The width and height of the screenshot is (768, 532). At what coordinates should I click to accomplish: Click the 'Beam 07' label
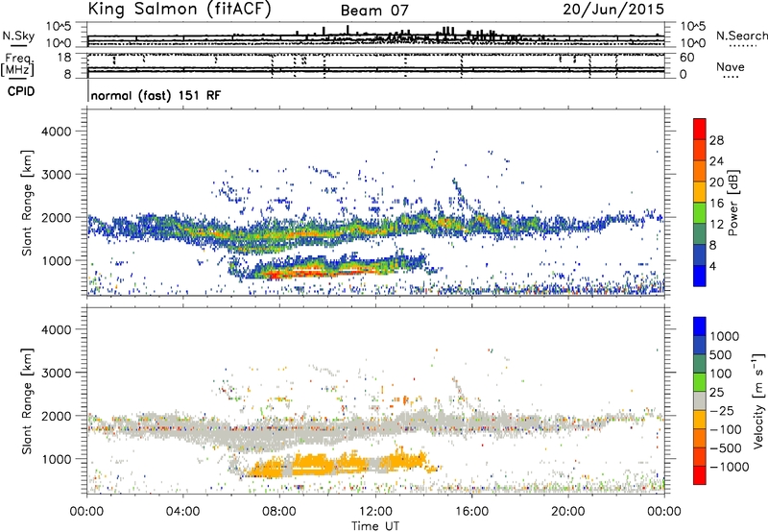[x=374, y=11]
